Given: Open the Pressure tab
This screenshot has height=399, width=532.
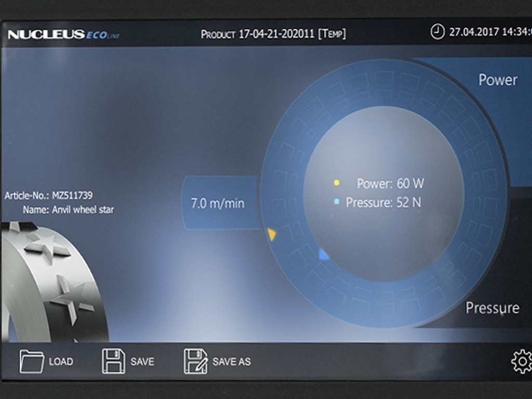Looking at the screenshot, I should (493, 308).
